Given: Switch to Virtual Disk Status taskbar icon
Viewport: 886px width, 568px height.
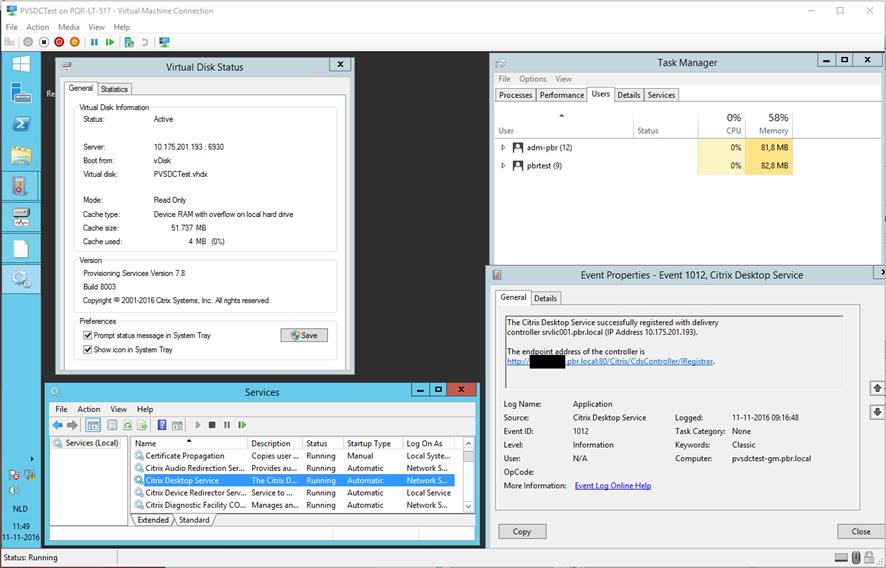Looking at the screenshot, I should tap(21, 217).
